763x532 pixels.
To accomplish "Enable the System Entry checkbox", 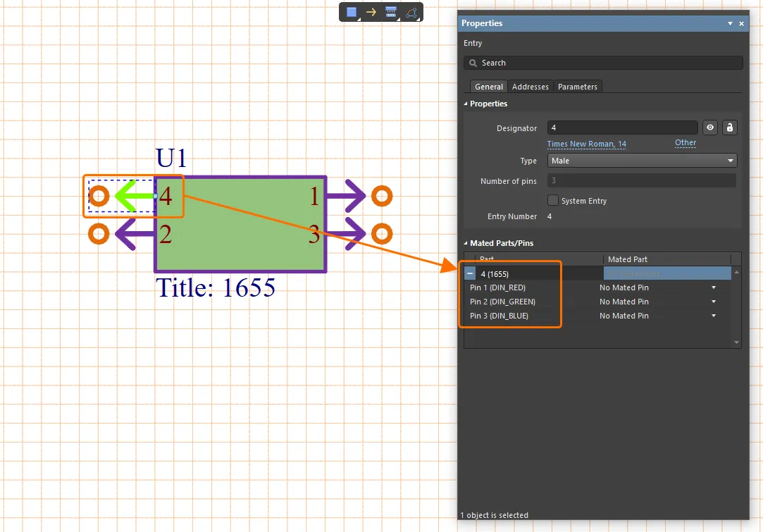I will coord(553,201).
